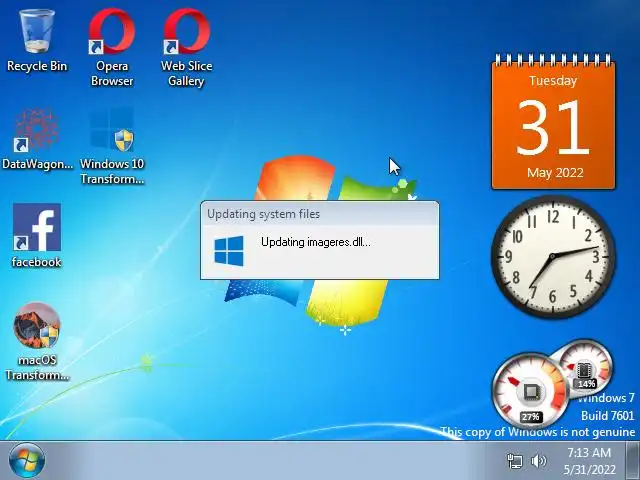Select the macOS Transformation Pack icon

point(37,341)
